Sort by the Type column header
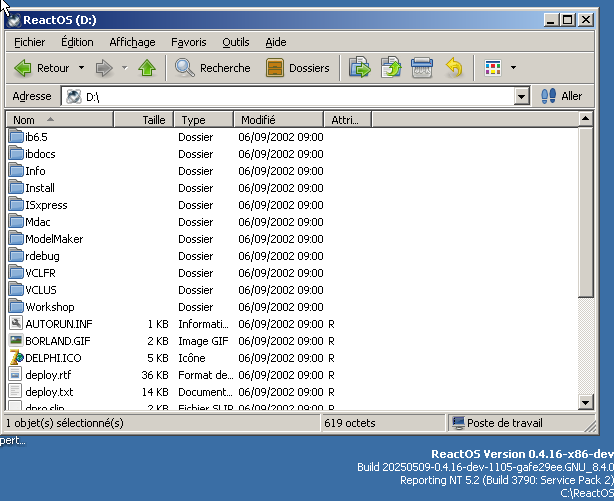 (204, 119)
